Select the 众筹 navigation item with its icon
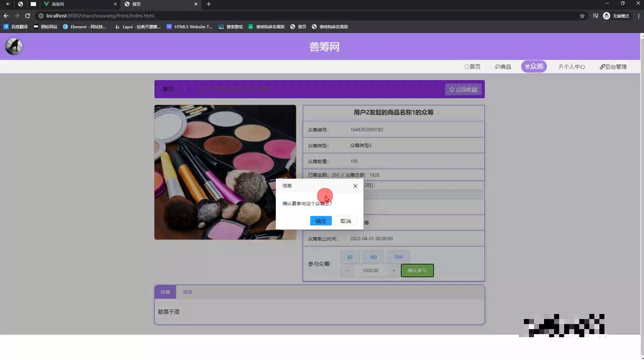 (x=534, y=66)
